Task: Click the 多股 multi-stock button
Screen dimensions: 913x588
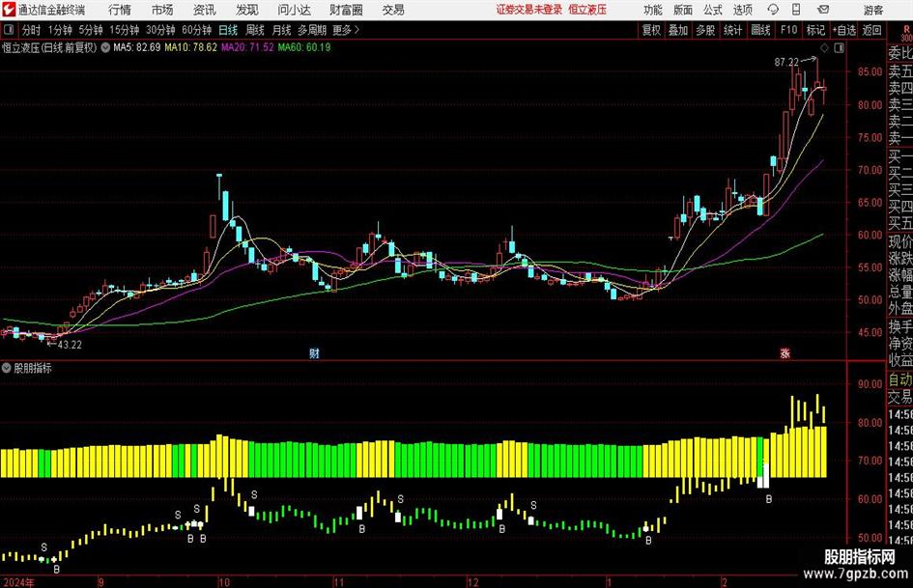Action: pyautogui.click(x=705, y=30)
